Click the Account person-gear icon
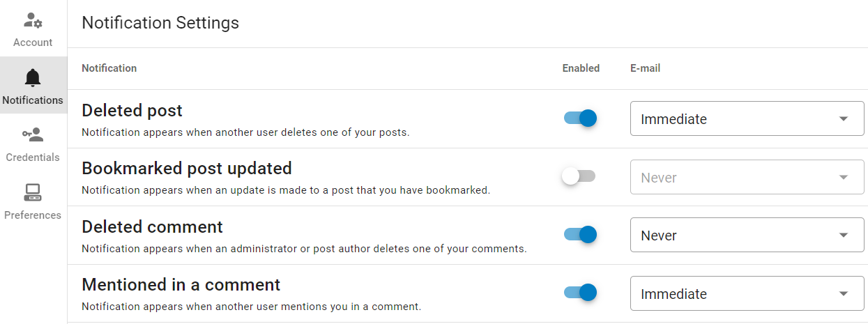Screen dimensions: 868x324 tap(33, 21)
